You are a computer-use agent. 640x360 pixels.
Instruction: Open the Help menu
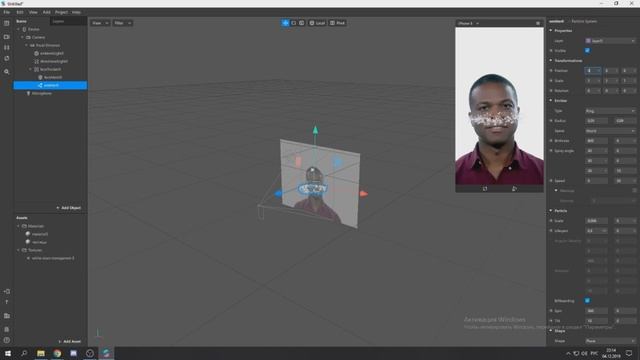pos(76,12)
